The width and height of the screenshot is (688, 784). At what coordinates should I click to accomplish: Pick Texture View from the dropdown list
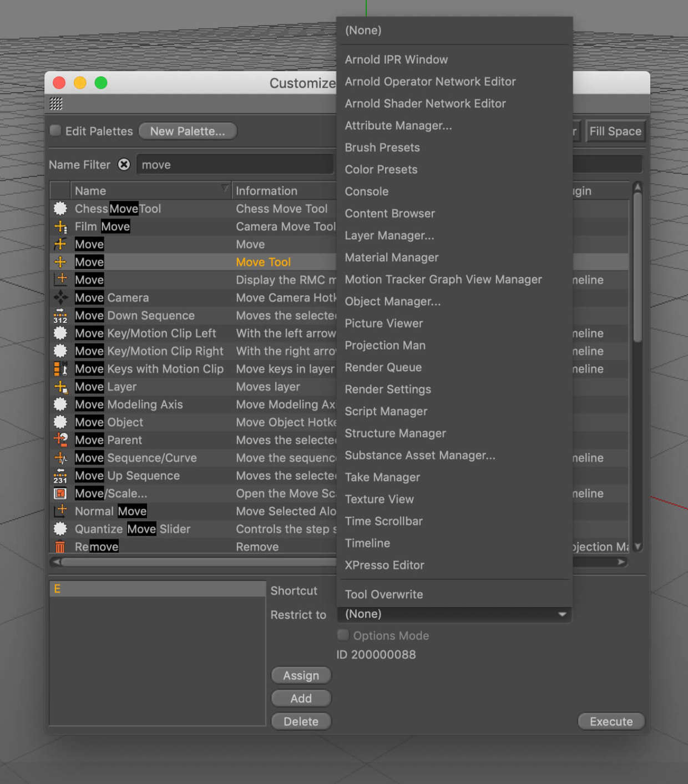pos(454,499)
